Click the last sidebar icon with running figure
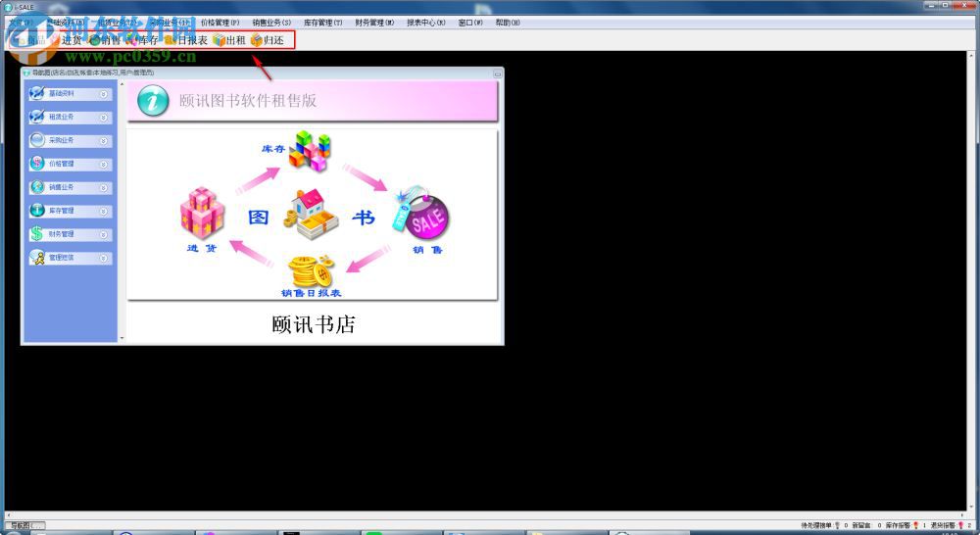The height and width of the screenshot is (535, 980). coord(37,257)
